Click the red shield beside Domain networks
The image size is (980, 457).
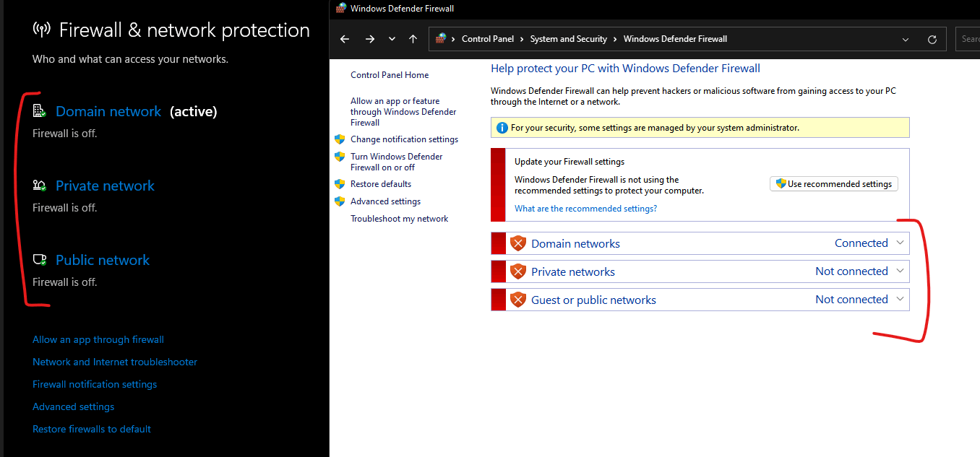point(517,243)
